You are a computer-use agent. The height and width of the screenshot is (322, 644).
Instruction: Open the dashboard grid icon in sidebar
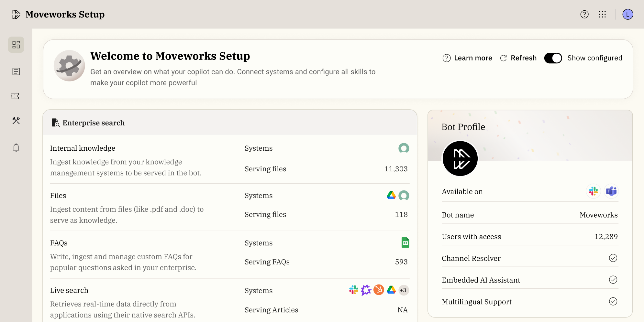click(16, 45)
